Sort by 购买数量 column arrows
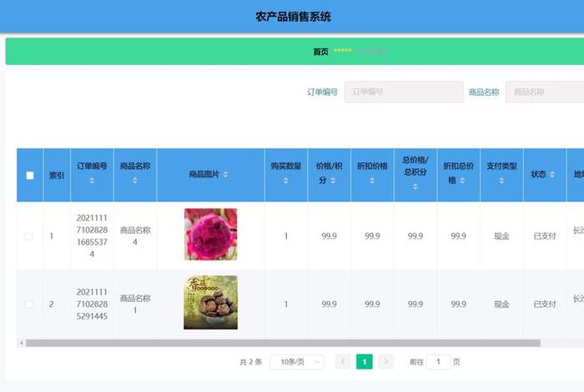Screen dimensions: 584x392 [285, 180]
